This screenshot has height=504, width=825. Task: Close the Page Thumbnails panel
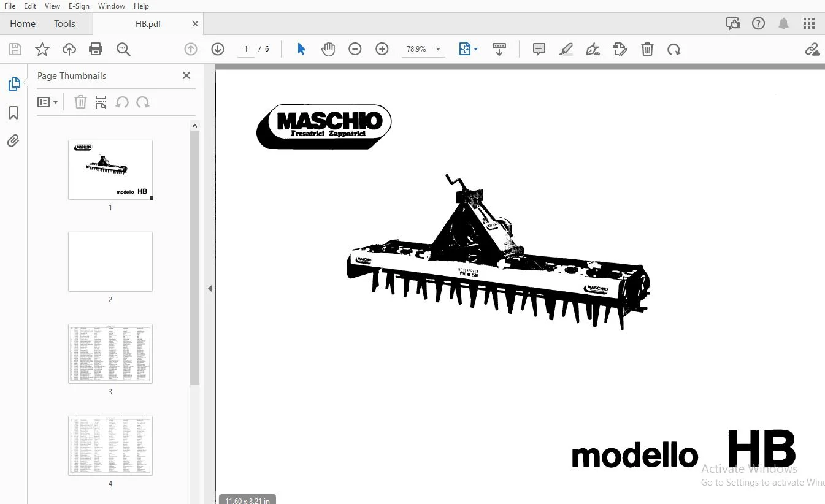coord(186,75)
